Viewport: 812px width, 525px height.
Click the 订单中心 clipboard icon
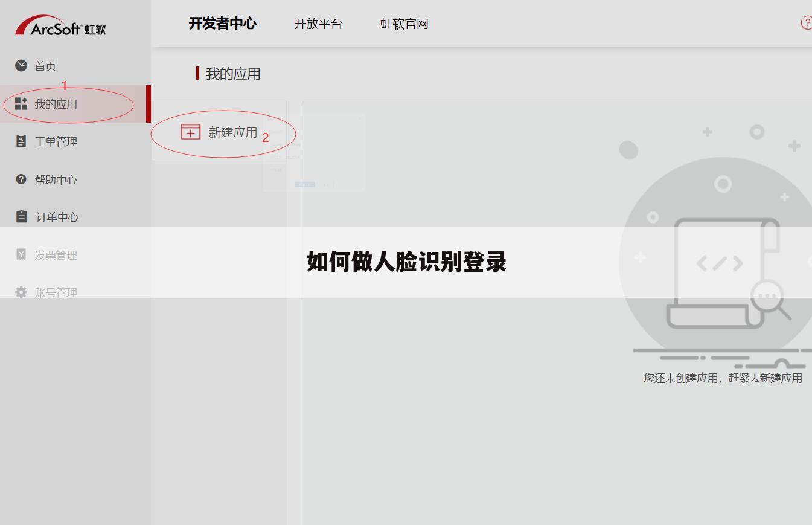21,216
